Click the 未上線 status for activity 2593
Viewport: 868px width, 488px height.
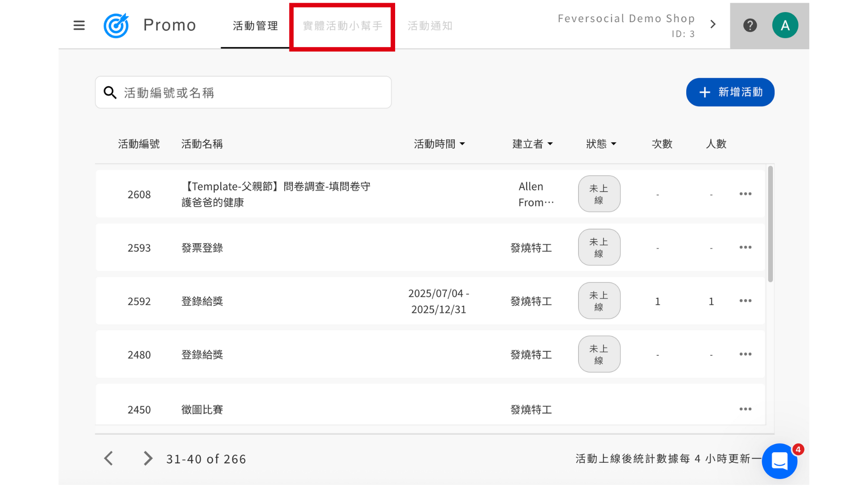(x=599, y=248)
